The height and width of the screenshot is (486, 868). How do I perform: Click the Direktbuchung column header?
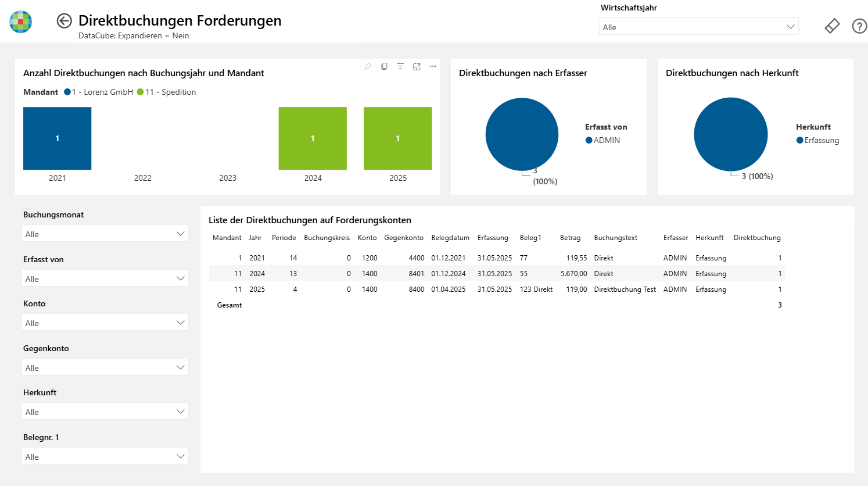pos(757,238)
